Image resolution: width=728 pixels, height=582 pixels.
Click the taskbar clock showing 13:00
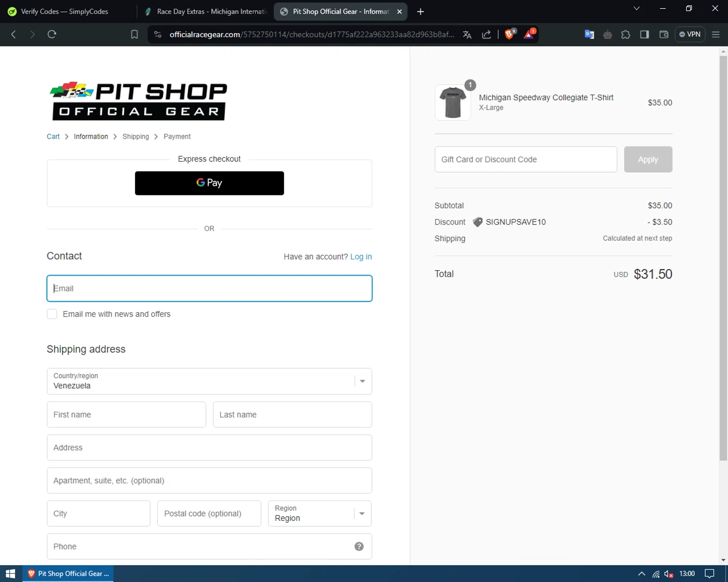pos(687,574)
